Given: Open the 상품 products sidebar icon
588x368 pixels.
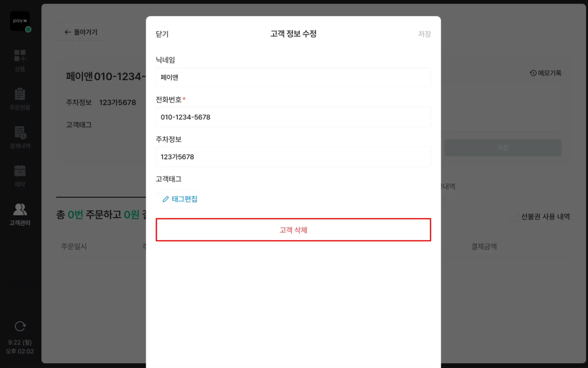Looking at the screenshot, I should (x=20, y=60).
